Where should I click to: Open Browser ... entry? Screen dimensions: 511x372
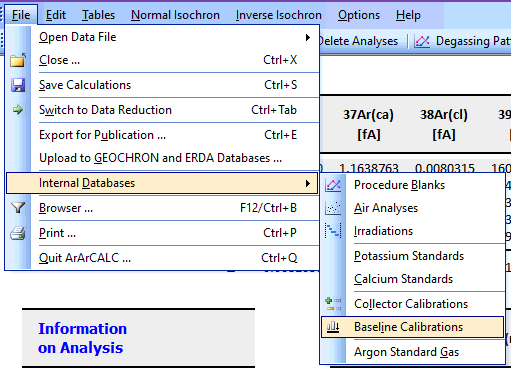pos(162,208)
